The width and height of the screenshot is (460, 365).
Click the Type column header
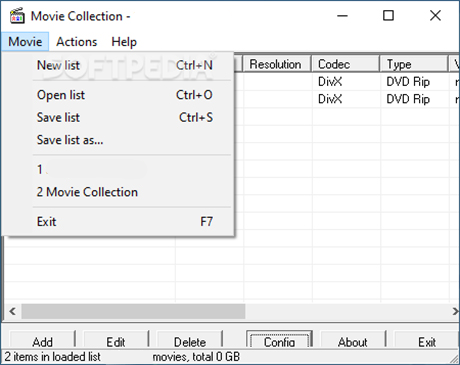pyautogui.click(x=413, y=64)
